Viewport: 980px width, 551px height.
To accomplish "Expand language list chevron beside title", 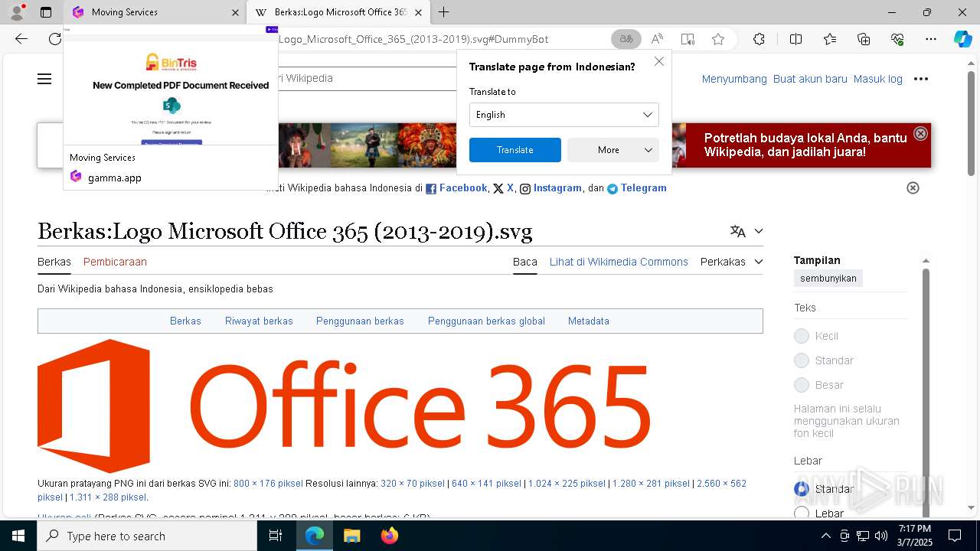I will click(x=759, y=231).
